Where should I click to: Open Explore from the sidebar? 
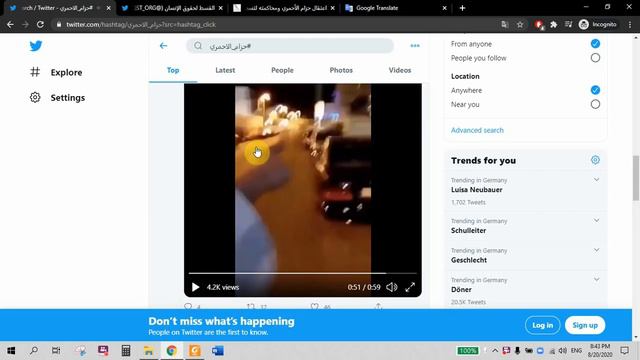pos(56,72)
